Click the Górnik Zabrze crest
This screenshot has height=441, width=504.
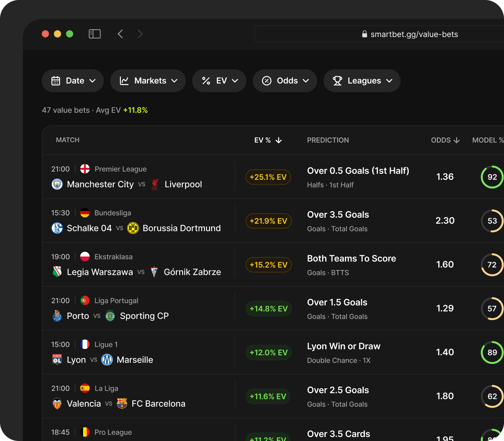click(x=154, y=272)
